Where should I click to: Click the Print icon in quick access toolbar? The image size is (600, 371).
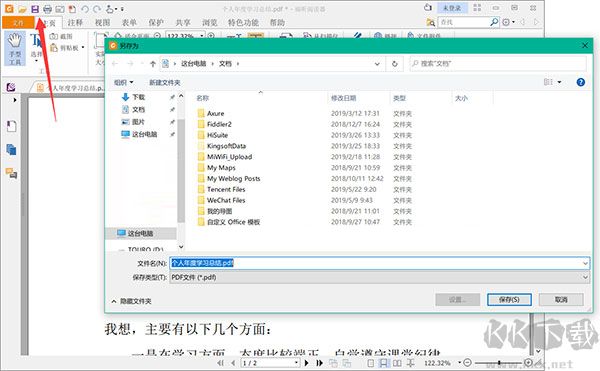[x=47, y=9]
